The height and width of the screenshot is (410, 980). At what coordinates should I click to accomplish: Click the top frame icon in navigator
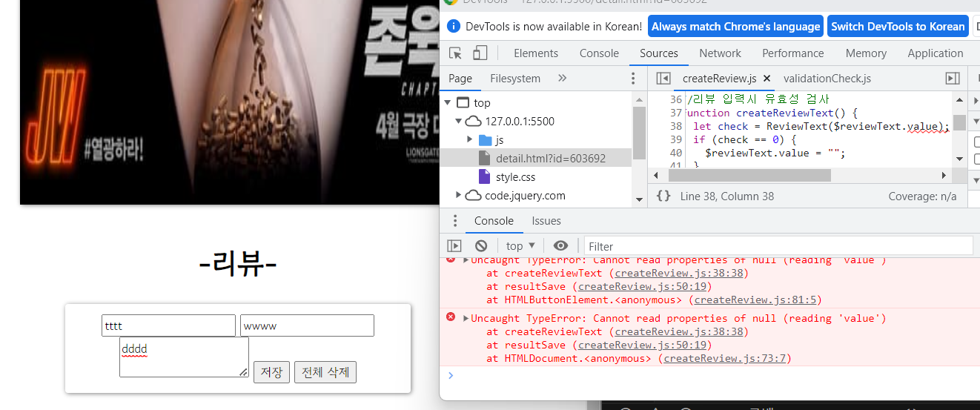[x=463, y=103]
